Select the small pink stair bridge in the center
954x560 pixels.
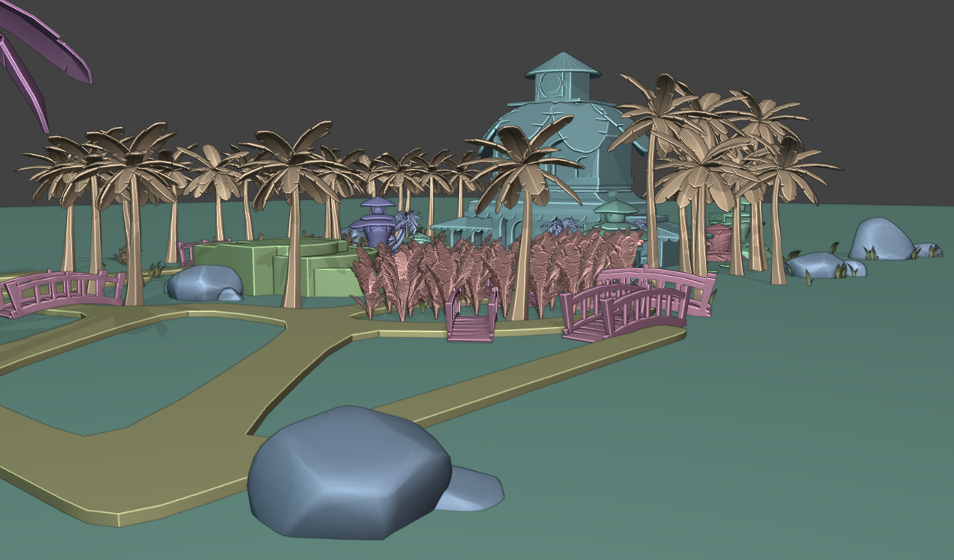471,316
